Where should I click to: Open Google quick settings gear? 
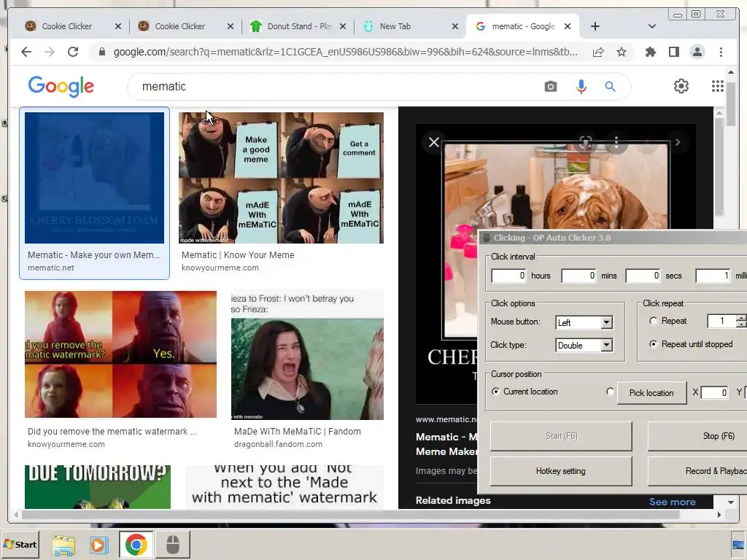681,86
